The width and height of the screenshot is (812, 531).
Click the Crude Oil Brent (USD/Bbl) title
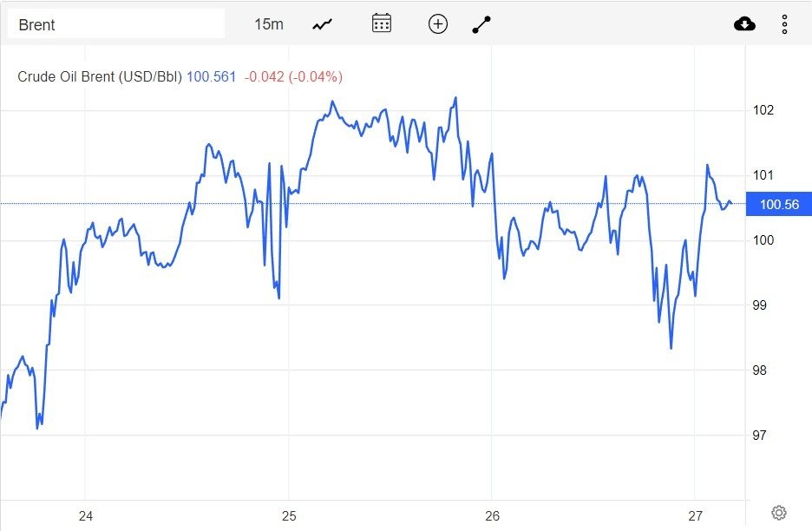tap(100, 76)
